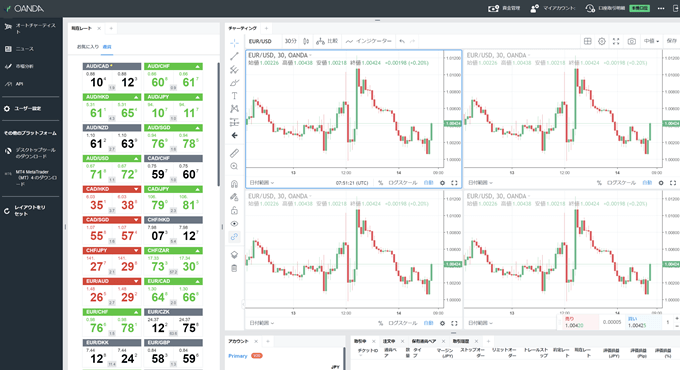Screen dimensions: 680x370
Task: Click the trash icon to remove drawings
Action: coord(234,268)
